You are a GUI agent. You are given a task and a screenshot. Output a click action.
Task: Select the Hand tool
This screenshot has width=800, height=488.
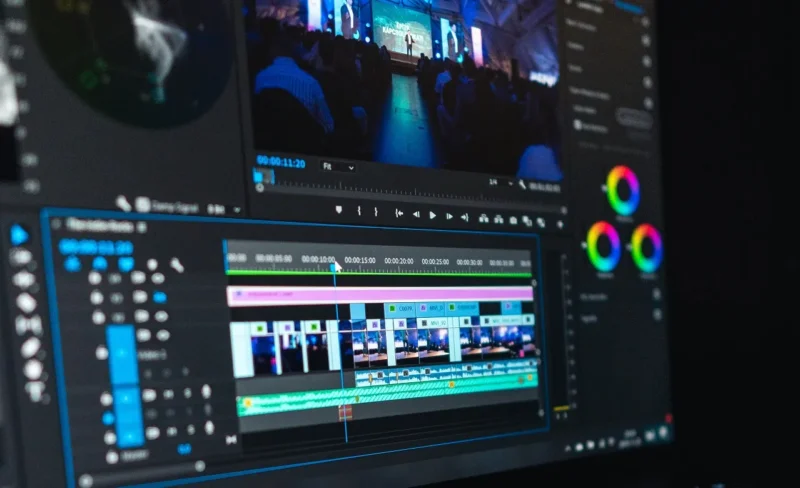[33, 370]
